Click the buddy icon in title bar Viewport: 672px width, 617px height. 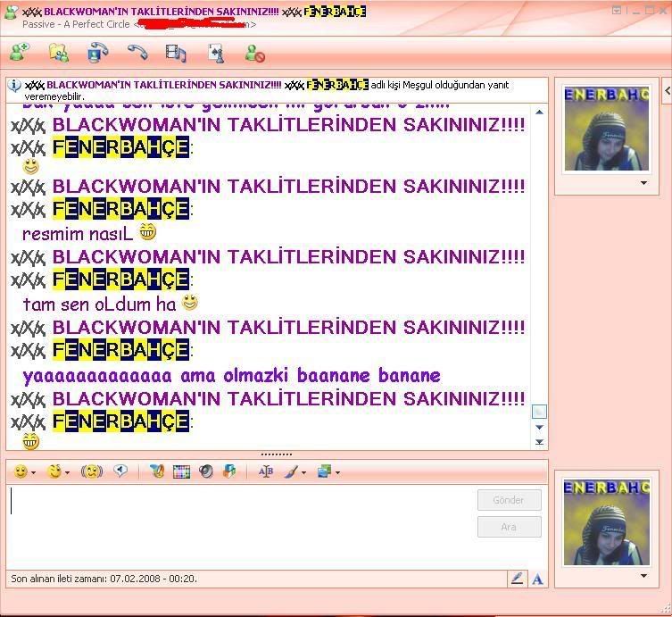11,12
